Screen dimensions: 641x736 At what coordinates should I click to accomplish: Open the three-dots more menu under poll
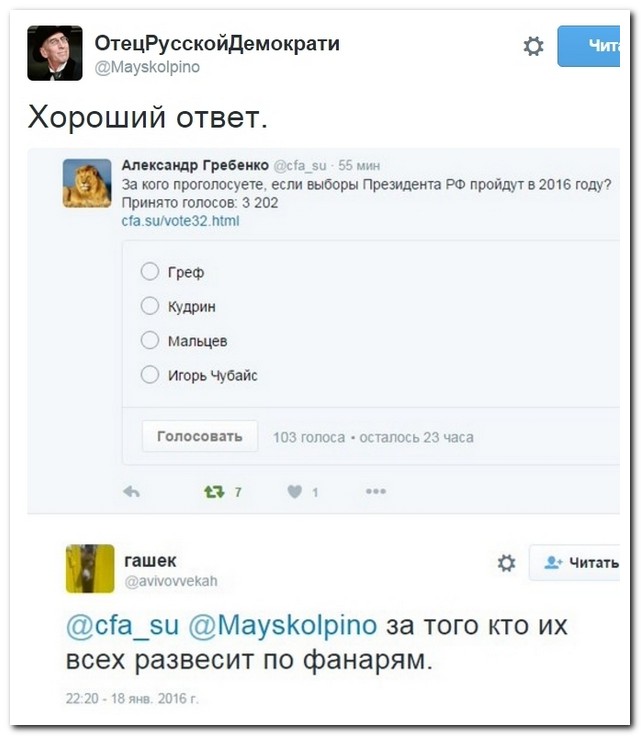point(376,492)
